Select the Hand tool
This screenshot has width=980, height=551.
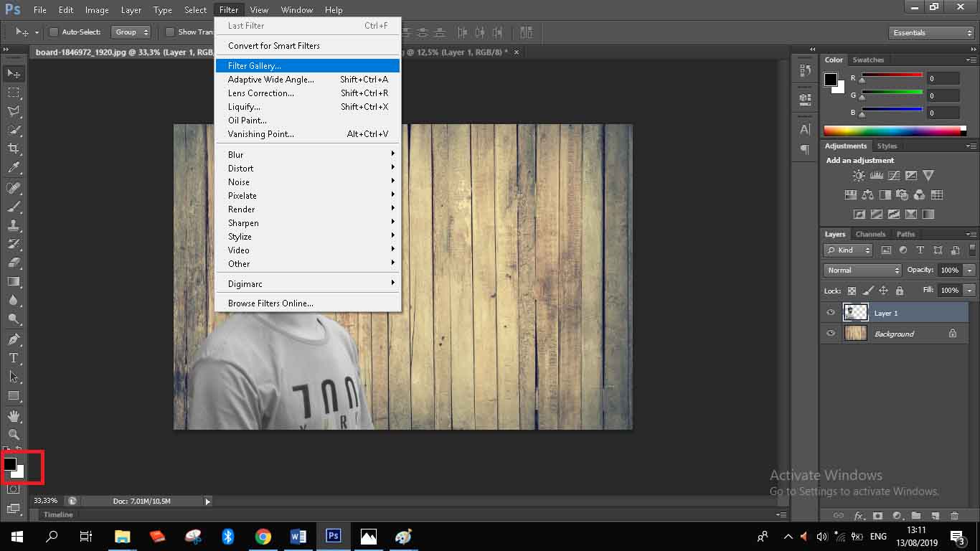14,415
